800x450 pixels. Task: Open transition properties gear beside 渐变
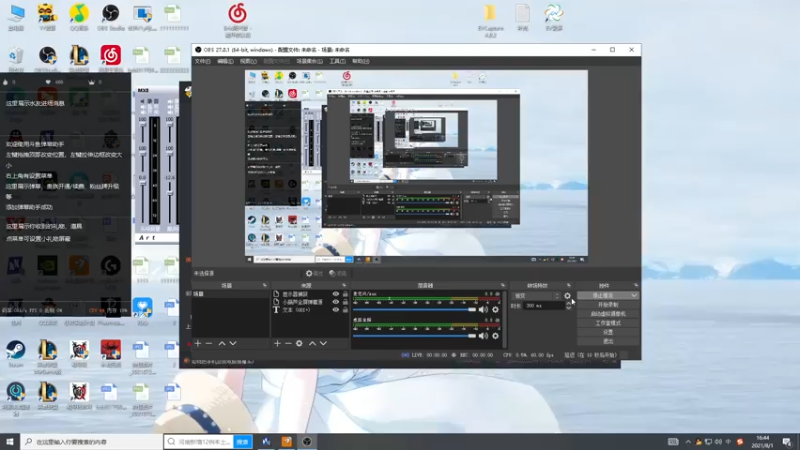click(x=567, y=295)
